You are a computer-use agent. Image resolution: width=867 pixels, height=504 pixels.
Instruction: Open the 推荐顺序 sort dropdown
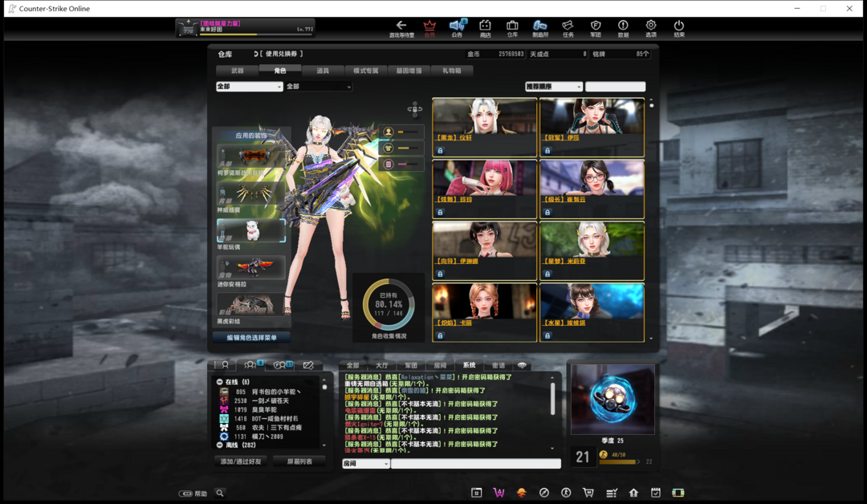tap(554, 87)
